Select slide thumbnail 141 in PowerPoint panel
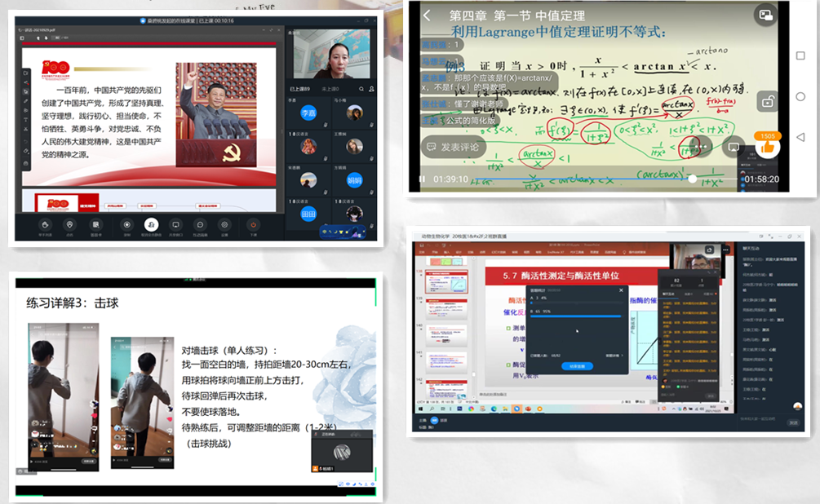Image resolution: width=820 pixels, height=504 pixels. 446,363
